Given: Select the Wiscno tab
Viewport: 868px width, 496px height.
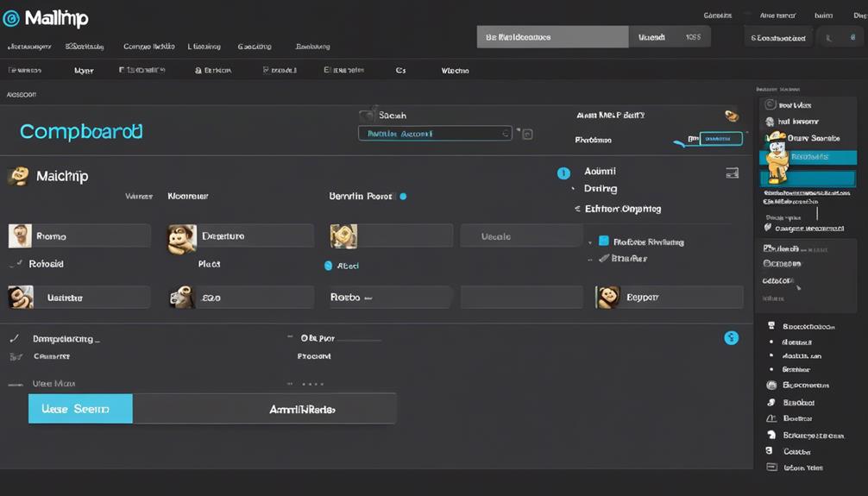Looking at the screenshot, I should 455,71.
